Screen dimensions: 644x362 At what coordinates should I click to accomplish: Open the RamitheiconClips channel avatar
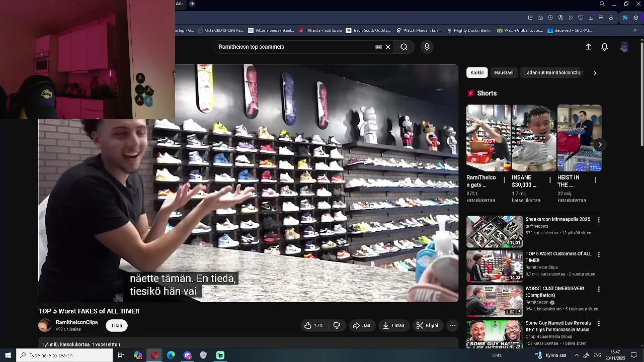(x=45, y=325)
